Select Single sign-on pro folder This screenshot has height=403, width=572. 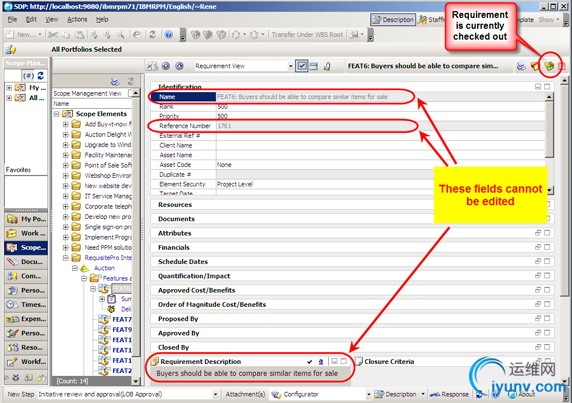[108, 227]
